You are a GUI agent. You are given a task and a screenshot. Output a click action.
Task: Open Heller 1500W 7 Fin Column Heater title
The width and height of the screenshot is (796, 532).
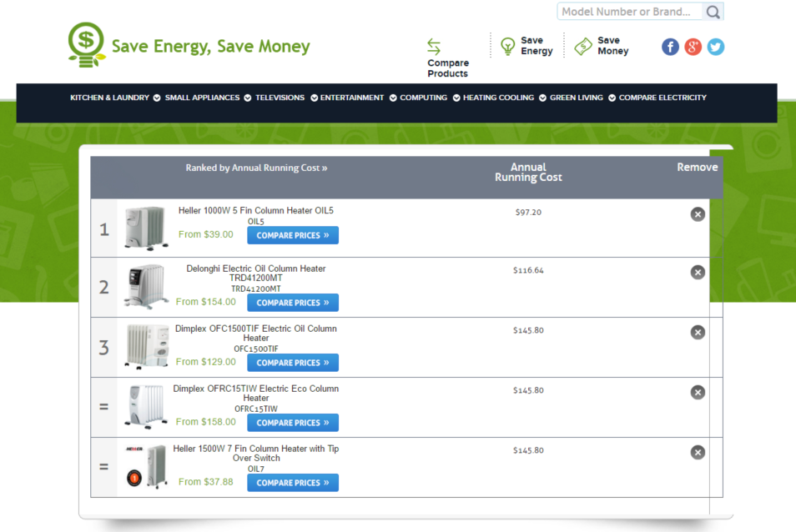pyautogui.click(x=256, y=453)
